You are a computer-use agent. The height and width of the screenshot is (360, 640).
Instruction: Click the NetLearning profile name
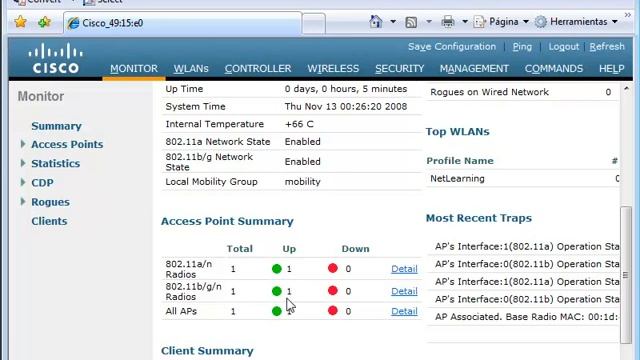click(x=457, y=178)
